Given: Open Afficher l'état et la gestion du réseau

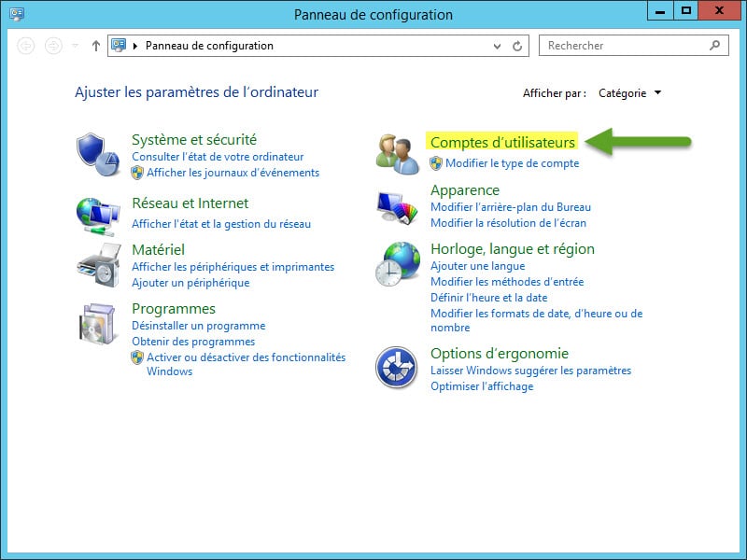Looking at the screenshot, I should 221,224.
